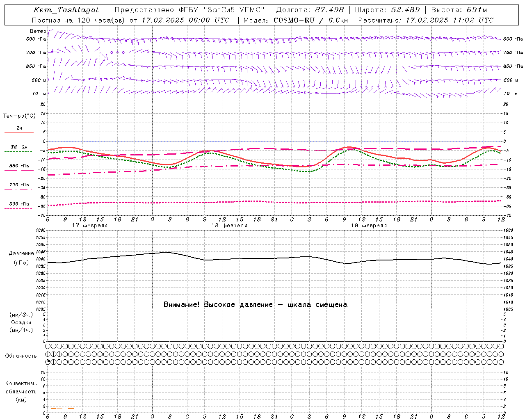Viewport: 525px width, 420px height.
Task: Click the (мм/1ч.) precipitation unit label
Action: pyautogui.click(x=21, y=330)
